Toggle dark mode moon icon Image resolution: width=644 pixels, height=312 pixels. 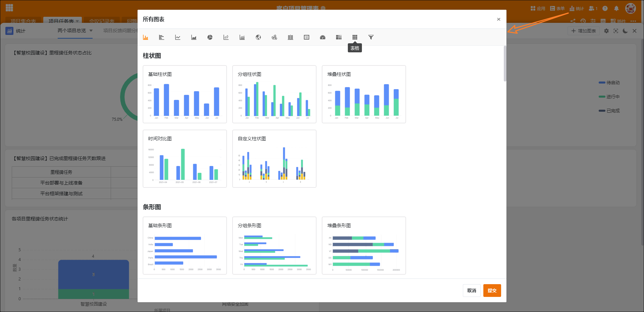625,31
